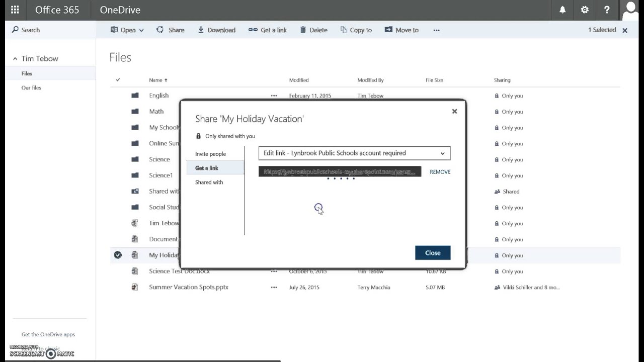Toggle the select-all checkmark in header
Image resolution: width=644 pixels, height=362 pixels.
118,80
